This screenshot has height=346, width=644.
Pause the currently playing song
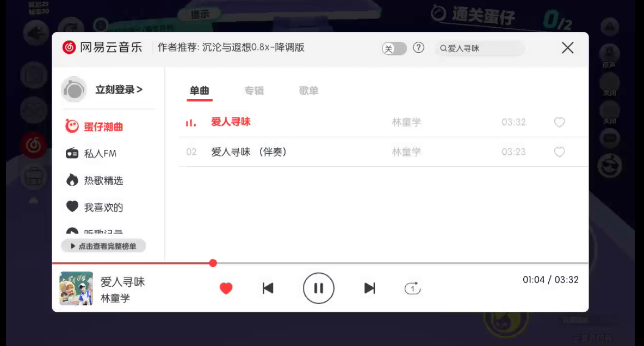[x=318, y=288]
